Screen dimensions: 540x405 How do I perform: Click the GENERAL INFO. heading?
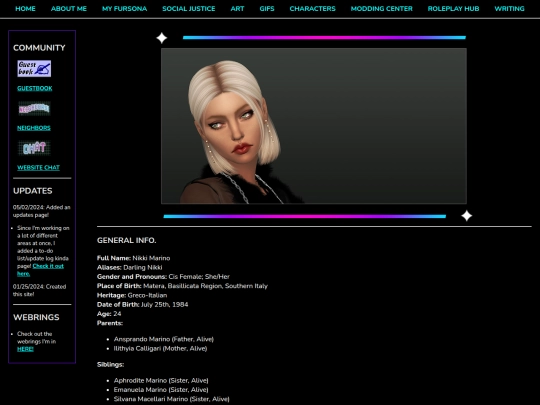(126, 240)
